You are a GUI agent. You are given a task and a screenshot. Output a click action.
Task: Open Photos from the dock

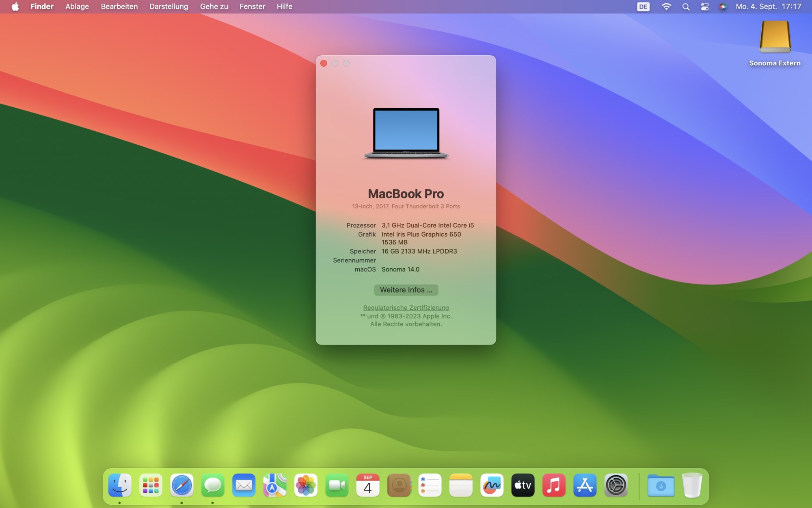(305, 485)
